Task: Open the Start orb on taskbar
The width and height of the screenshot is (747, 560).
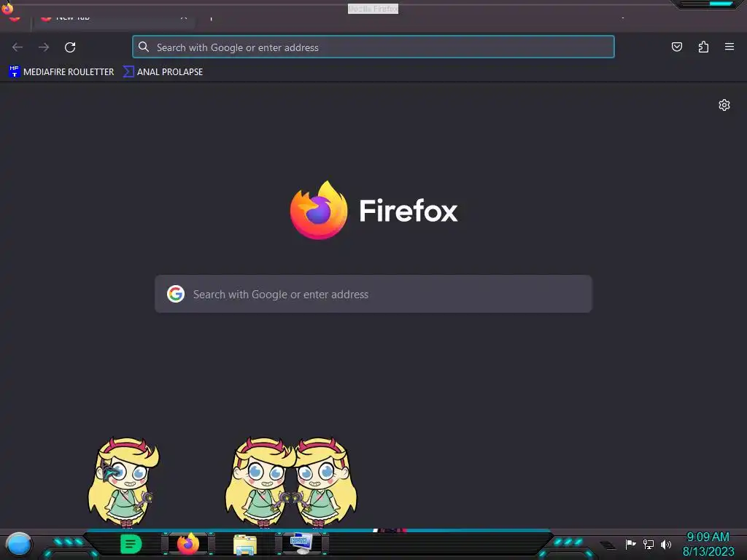Action: point(18,545)
